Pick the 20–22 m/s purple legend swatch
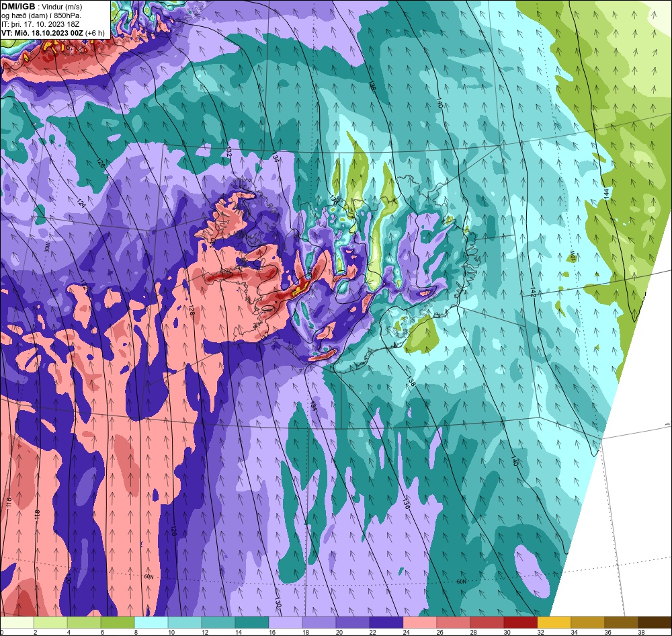 point(353,623)
